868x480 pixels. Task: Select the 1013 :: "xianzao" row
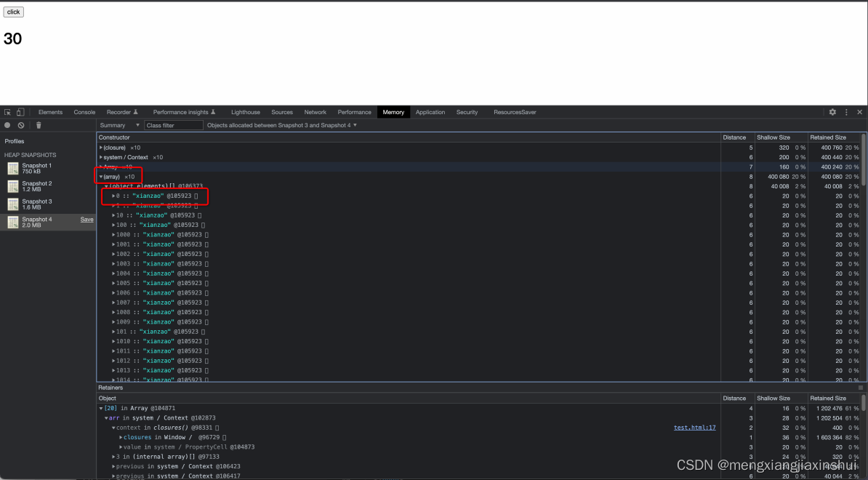pos(479,370)
